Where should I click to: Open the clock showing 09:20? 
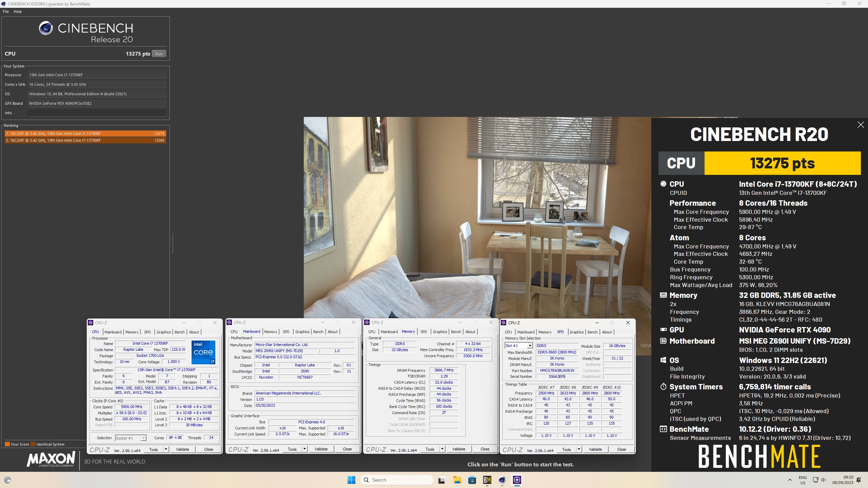(x=843, y=480)
